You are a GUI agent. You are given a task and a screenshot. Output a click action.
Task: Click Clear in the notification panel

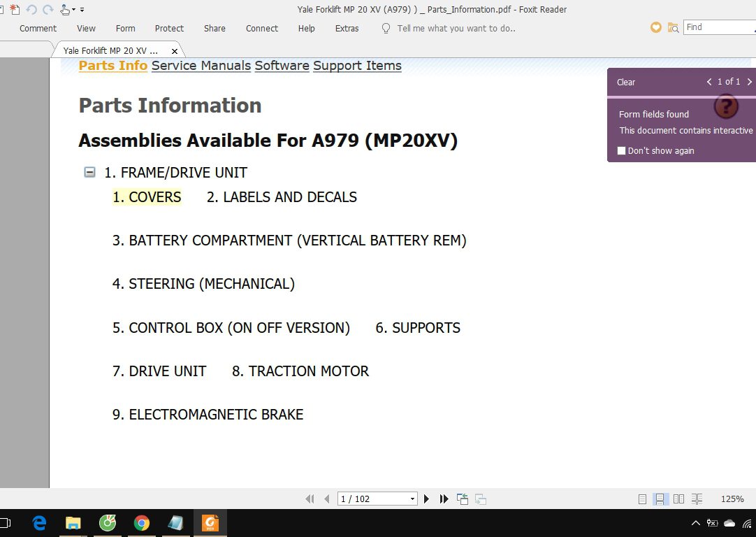(626, 82)
